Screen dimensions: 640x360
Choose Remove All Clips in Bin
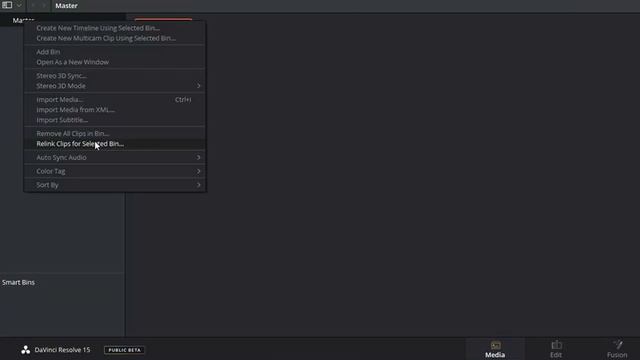[72, 133]
